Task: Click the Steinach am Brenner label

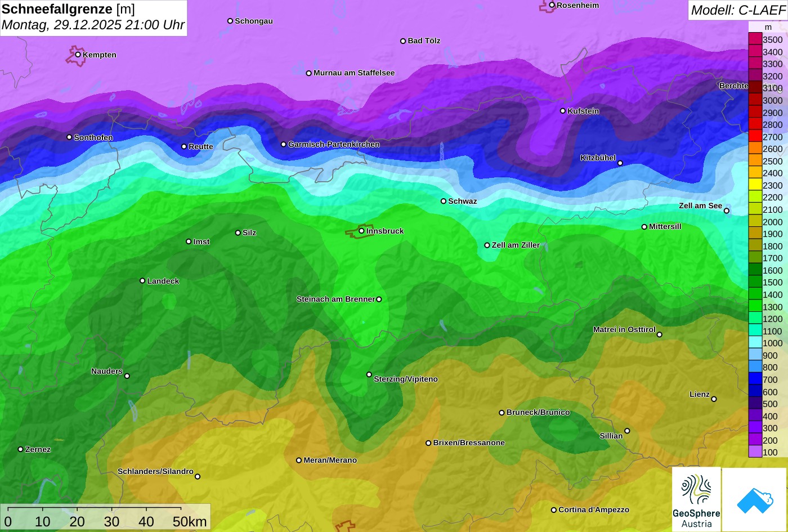Action: (335, 299)
